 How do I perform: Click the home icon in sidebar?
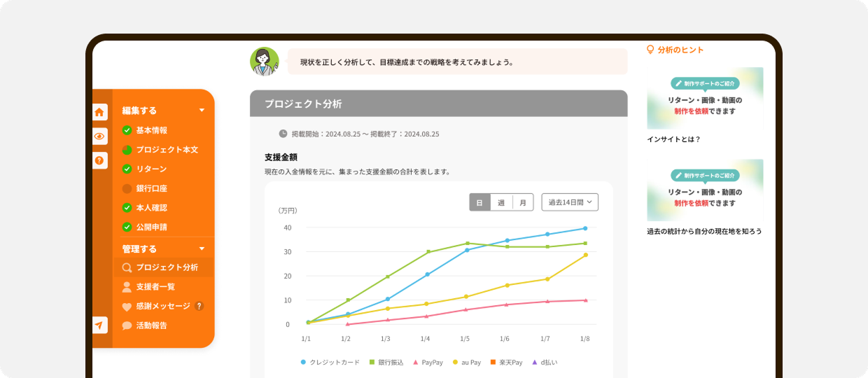coord(100,112)
